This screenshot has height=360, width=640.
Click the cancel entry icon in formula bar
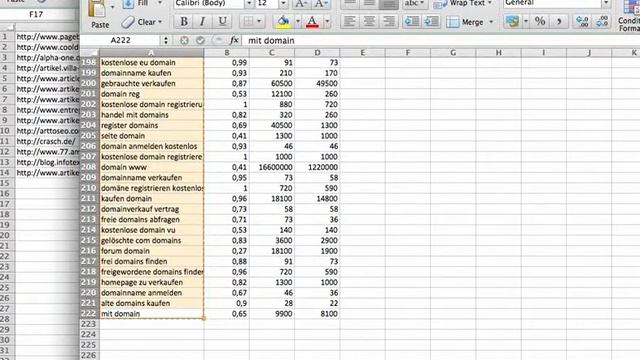pyautogui.click(x=184, y=40)
